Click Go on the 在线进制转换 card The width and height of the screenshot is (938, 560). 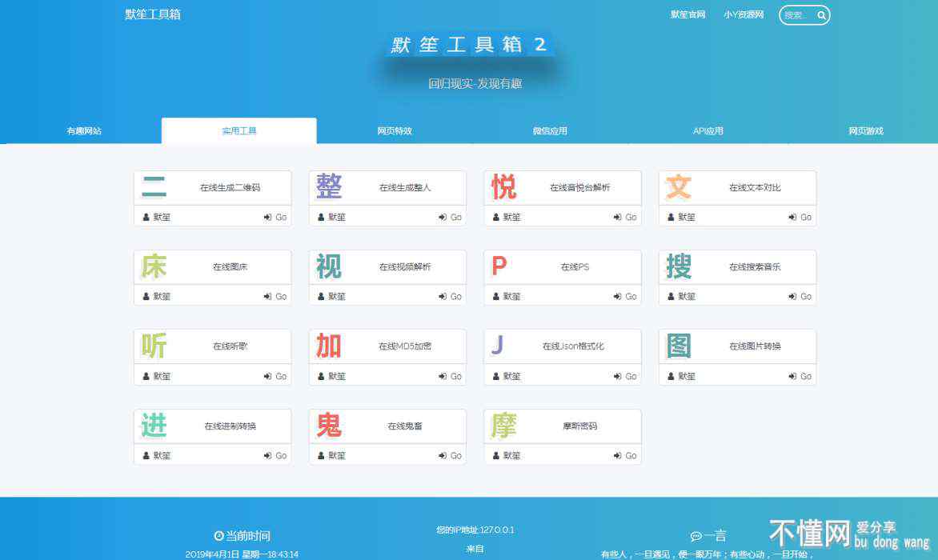coord(275,455)
